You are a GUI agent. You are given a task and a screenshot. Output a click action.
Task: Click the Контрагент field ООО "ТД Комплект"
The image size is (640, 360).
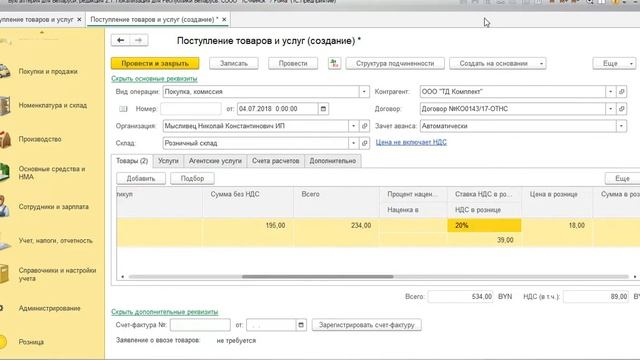[x=513, y=92]
